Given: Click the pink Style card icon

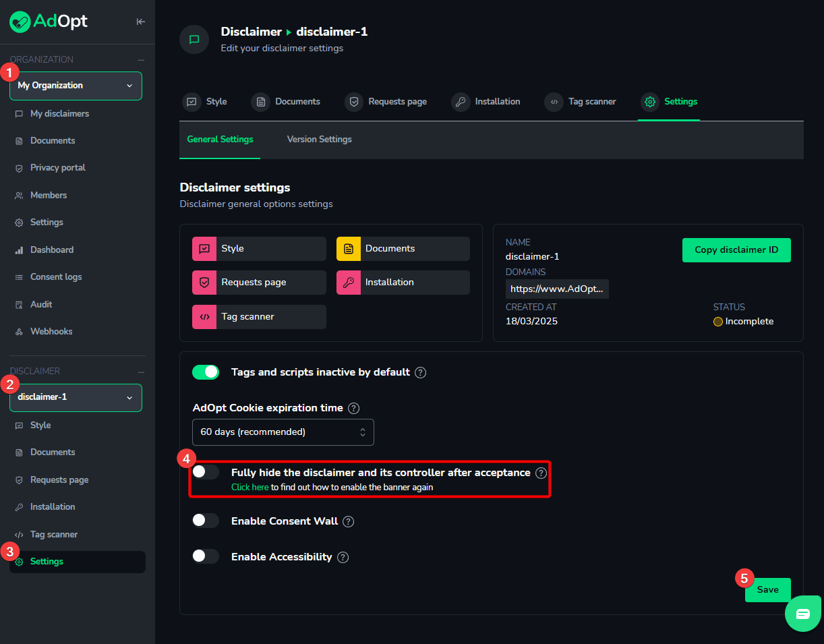Looking at the screenshot, I should pyautogui.click(x=204, y=249).
